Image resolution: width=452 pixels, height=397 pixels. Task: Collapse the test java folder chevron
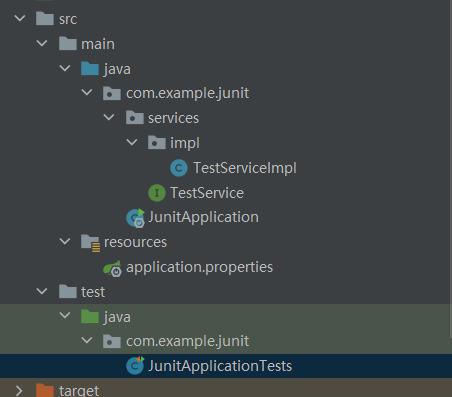(x=65, y=316)
